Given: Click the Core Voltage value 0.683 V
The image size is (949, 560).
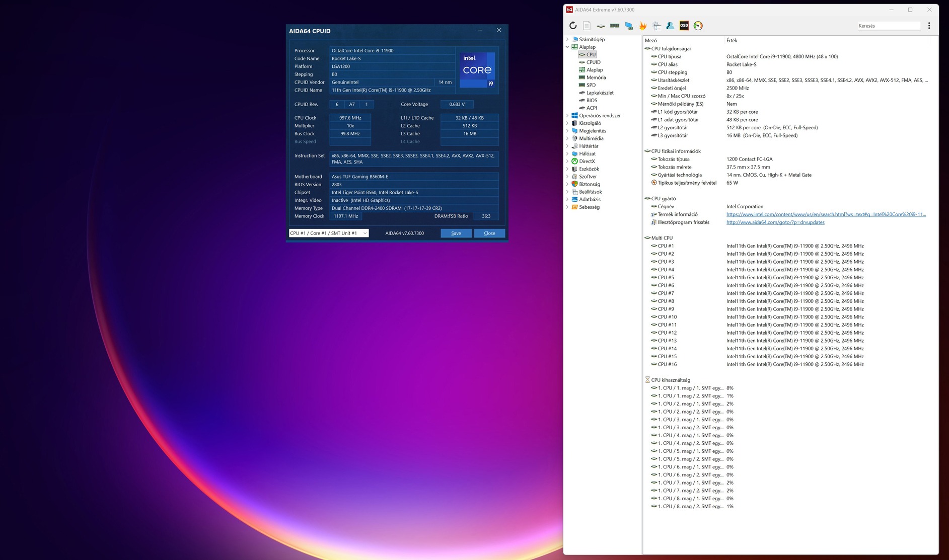Looking at the screenshot, I should pyautogui.click(x=457, y=104).
